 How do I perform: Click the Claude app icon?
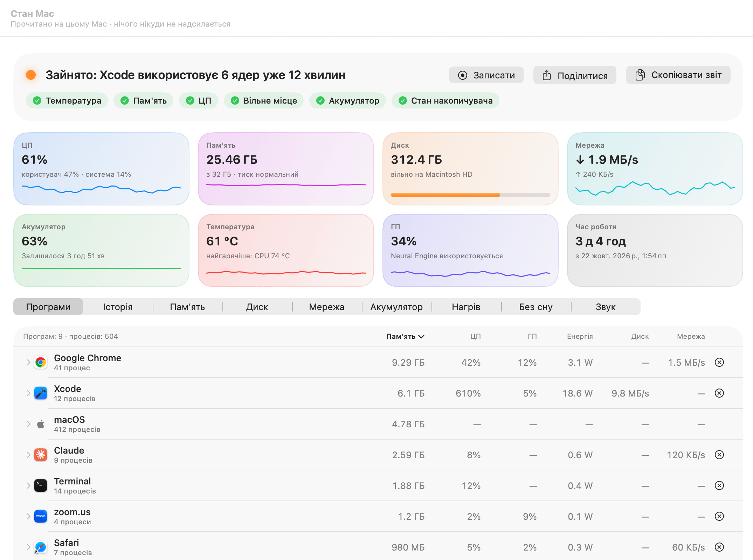point(41,455)
